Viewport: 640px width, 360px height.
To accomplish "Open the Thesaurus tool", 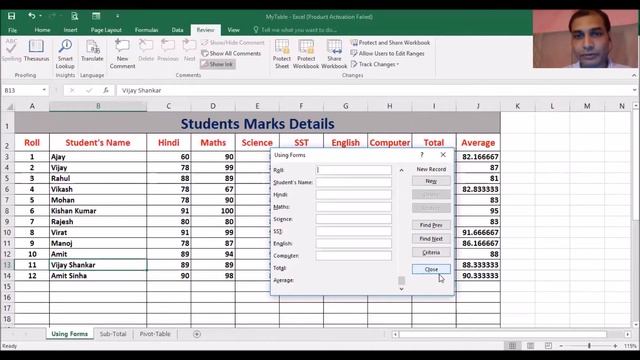I will tap(36, 51).
